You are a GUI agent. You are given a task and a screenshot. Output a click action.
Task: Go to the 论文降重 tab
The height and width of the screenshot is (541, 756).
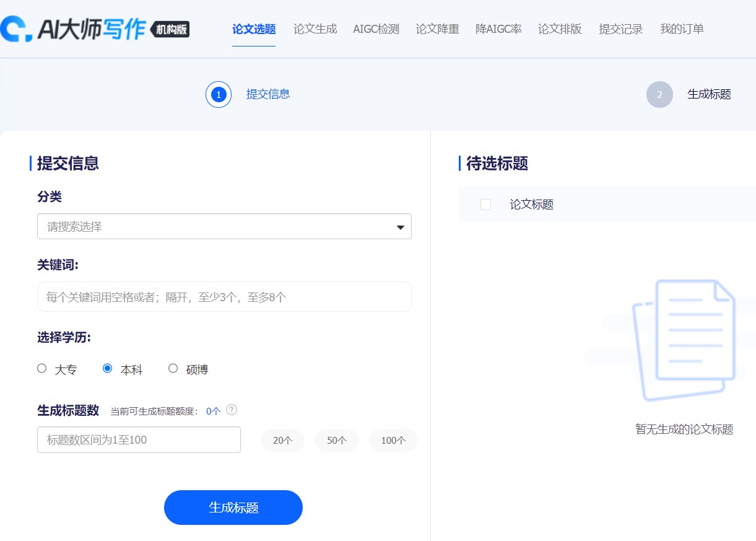(x=437, y=29)
